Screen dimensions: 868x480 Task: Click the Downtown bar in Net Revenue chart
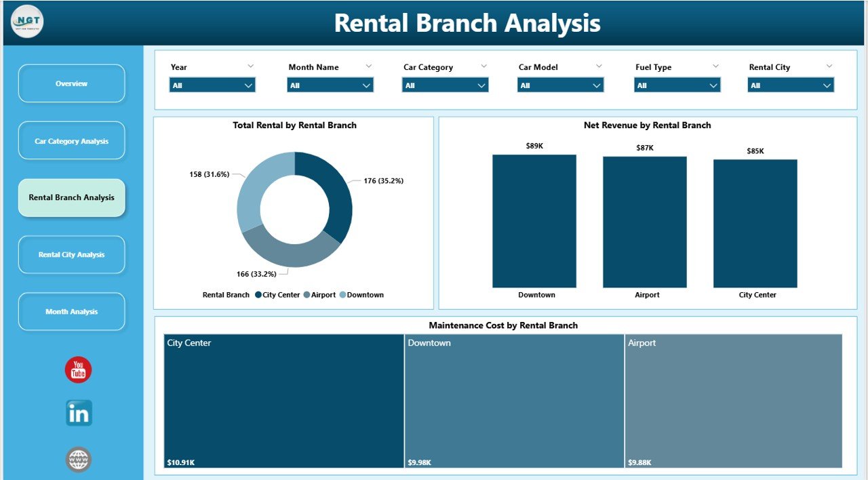(x=534, y=220)
